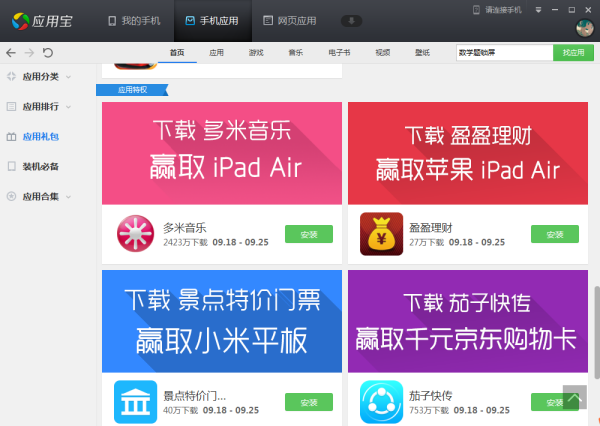Screen dimensions: 600x426
Task: Click the 应用排行 sidebar icon
Action: (11, 106)
